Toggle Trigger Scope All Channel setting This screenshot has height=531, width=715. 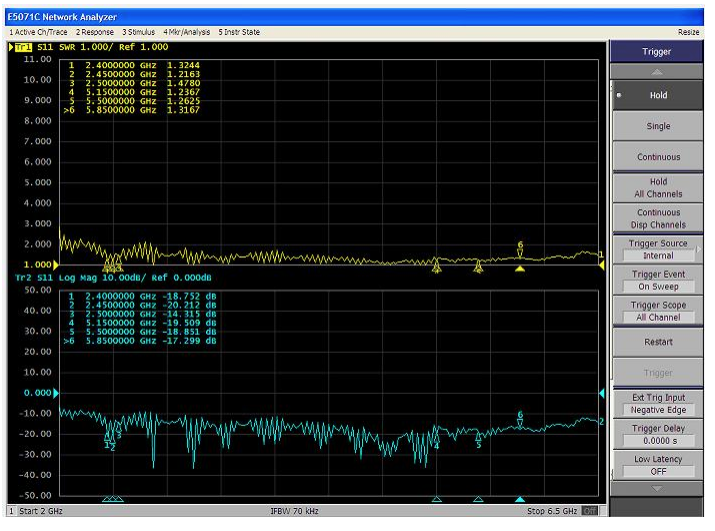tap(658, 311)
